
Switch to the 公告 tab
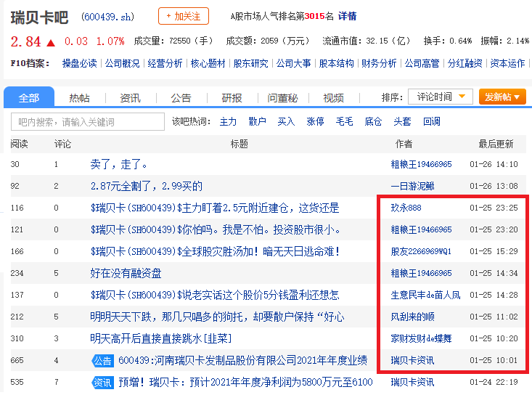click(181, 98)
